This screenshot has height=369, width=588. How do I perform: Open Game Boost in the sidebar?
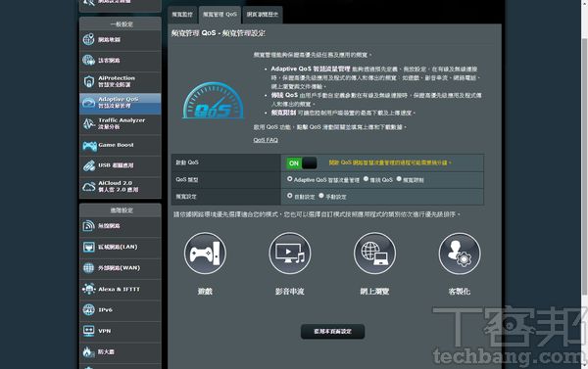point(121,145)
